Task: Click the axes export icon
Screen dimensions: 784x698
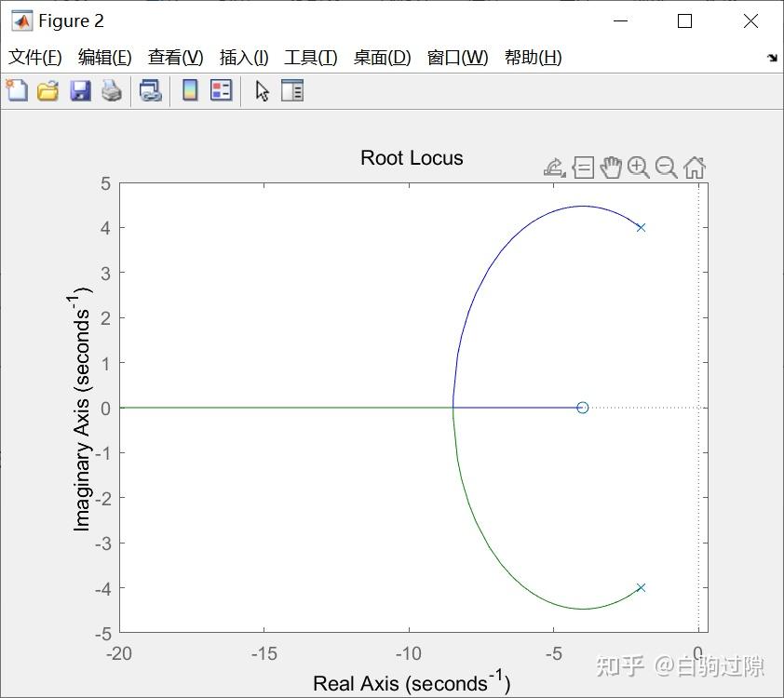Action: pos(555,168)
